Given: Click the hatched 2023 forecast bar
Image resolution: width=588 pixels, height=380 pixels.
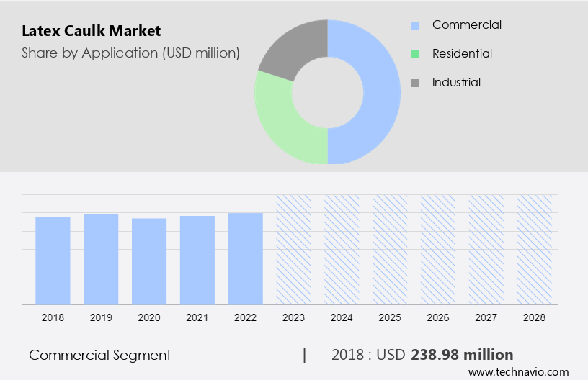Looking at the screenshot, I should click(x=293, y=249).
